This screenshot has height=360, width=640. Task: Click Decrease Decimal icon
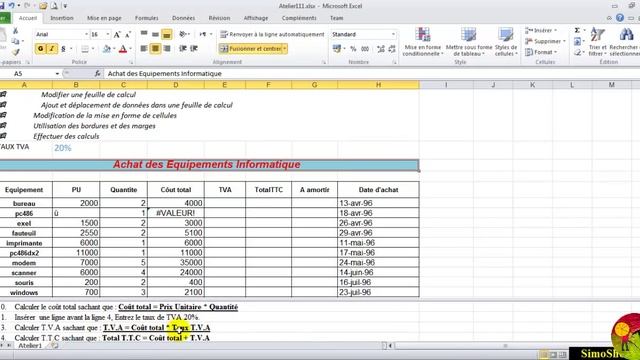click(x=392, y=49)
